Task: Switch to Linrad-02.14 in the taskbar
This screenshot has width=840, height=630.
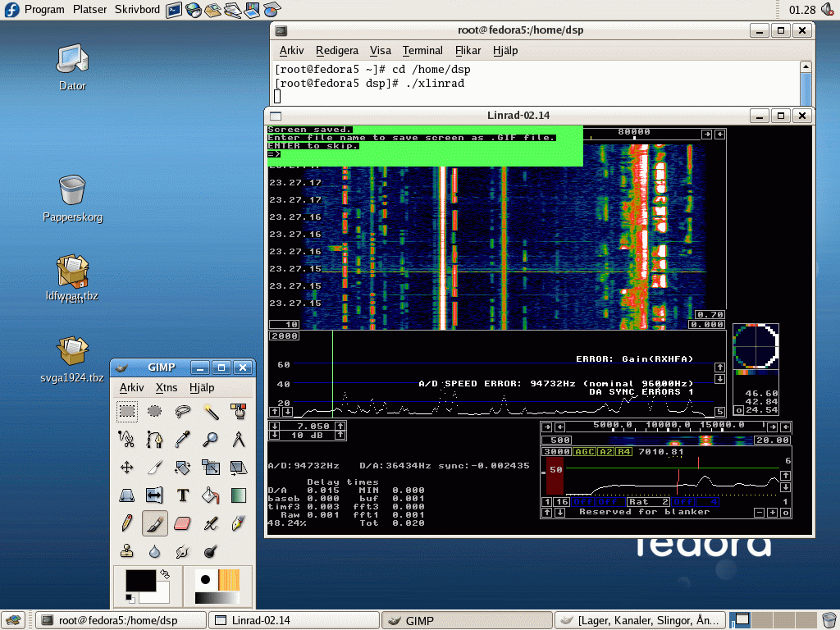Action: [294, 620]
